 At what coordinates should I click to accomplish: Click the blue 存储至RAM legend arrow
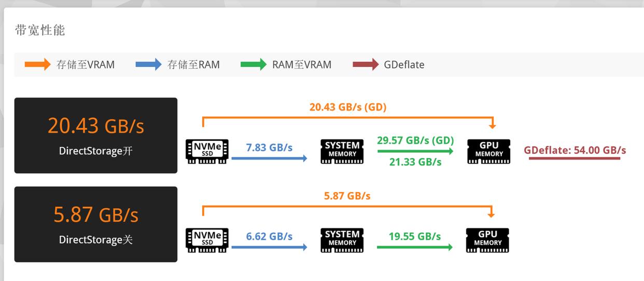pyautogui.click(x=148, y=65)
